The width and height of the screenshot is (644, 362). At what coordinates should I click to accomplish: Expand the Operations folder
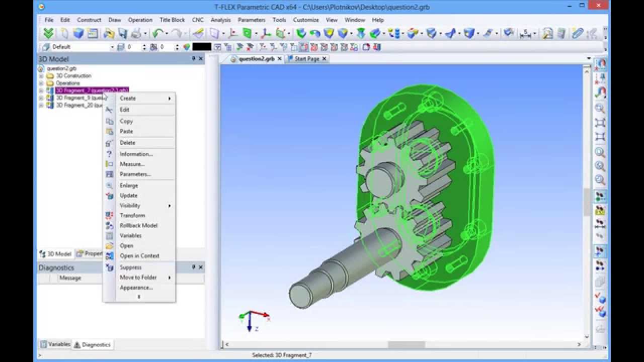(41, 83)
